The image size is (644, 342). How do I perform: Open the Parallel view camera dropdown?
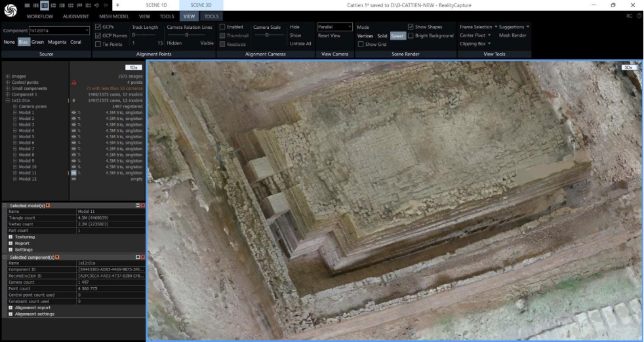point(334,27)
